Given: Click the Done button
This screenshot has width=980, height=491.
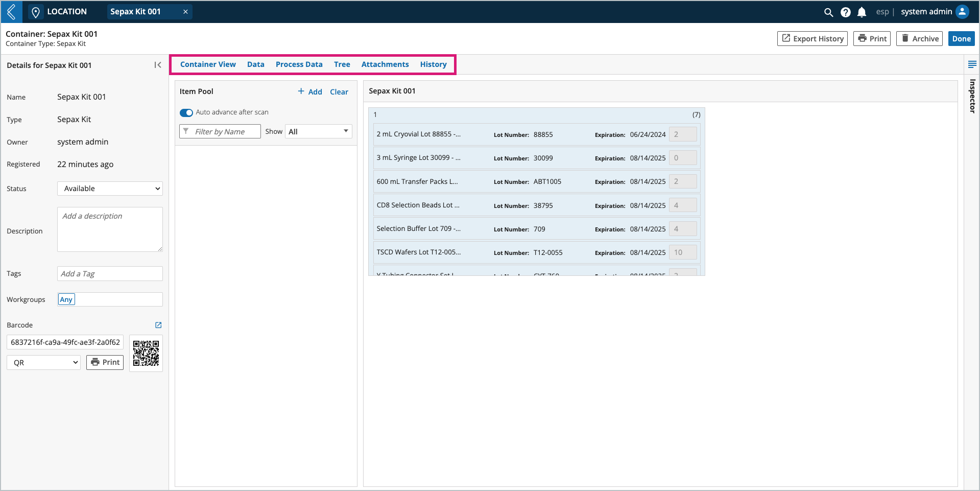Looking at the screenshot, I should [961, 39].
